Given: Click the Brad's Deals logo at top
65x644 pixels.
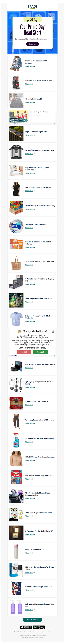Looking at the screenshot, I should click(32, 7).
